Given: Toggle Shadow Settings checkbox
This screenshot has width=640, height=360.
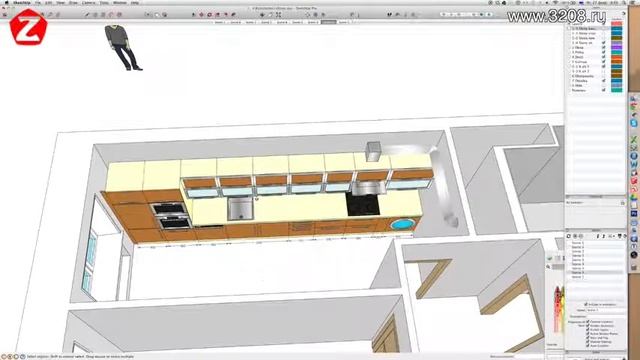Looking at the screenshot, I should (x=588, y=342).
